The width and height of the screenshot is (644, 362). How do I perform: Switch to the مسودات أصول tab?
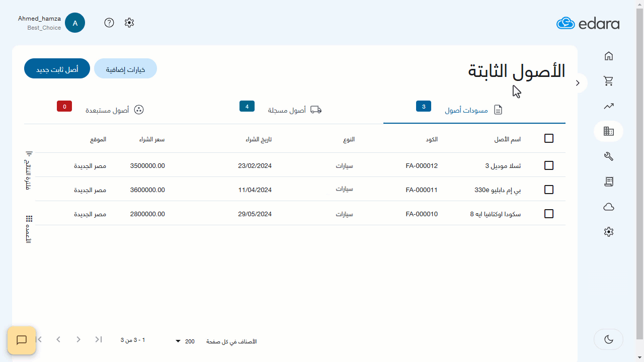click(x=474, y=109)
